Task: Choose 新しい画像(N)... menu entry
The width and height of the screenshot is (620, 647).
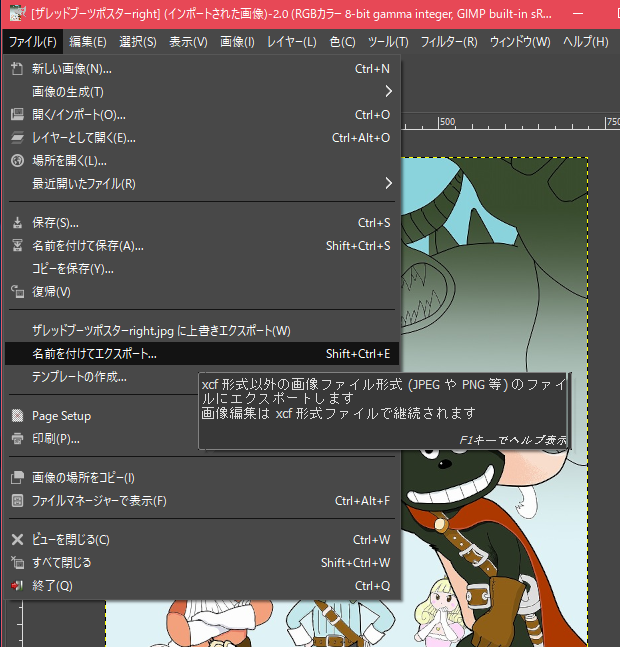Action: point(202,68)
